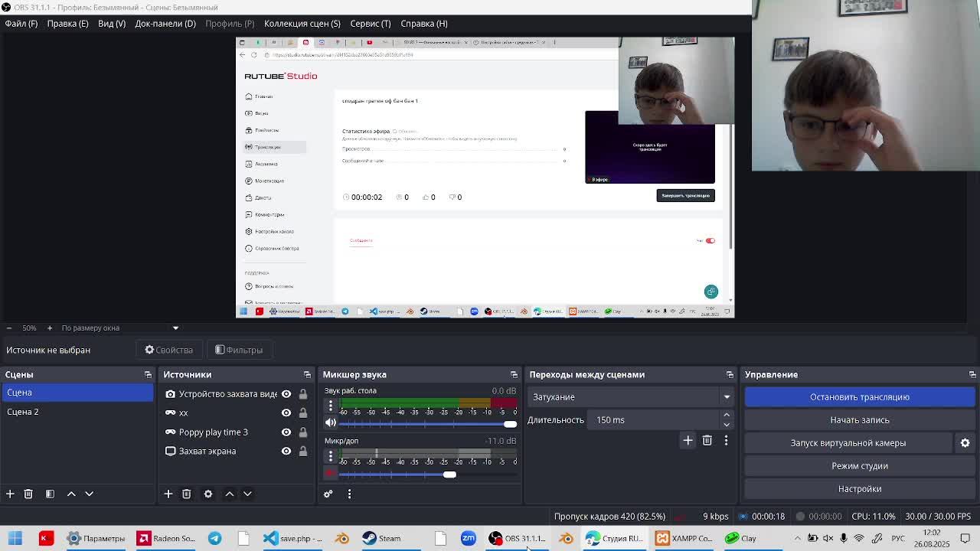This screenshot has width=980, height=551.
Task: Stop streaming via Остановить трансляцию
Action: pyautogui.click(x=860, y=397)
